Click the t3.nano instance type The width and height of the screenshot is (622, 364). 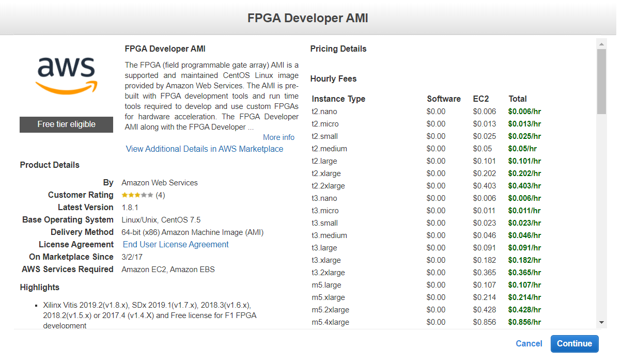click(324, 198)
